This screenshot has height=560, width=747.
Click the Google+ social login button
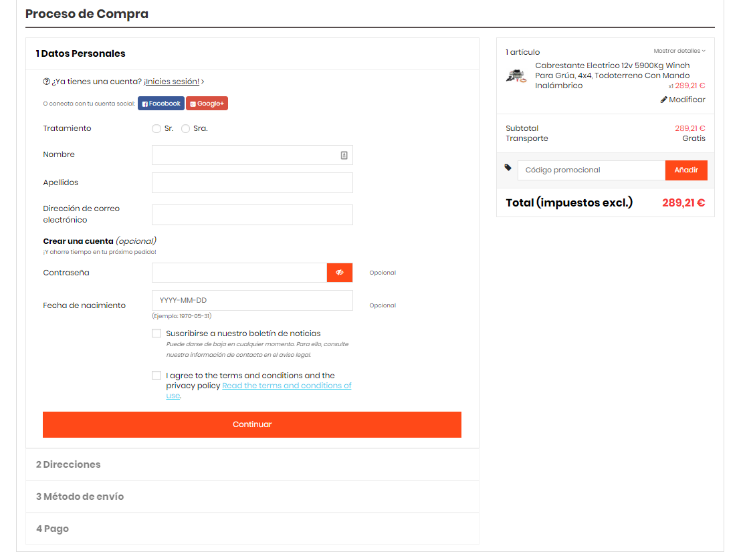pyautogui.click(x=207, y=104)
